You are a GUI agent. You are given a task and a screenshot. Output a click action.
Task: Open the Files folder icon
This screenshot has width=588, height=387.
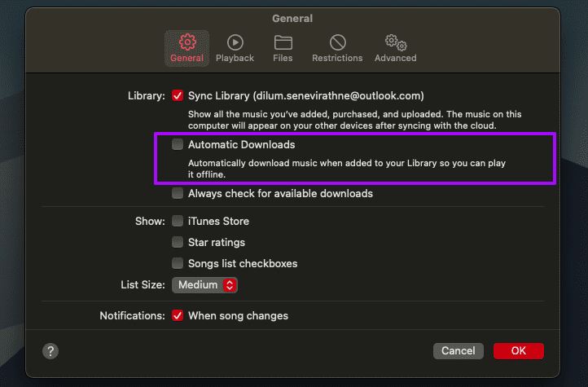[283, 42]
